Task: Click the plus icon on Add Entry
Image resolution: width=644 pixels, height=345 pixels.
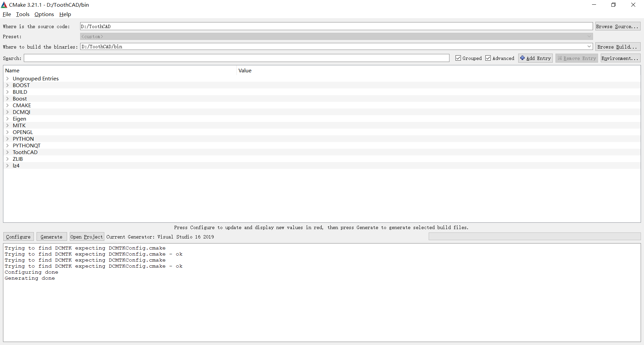Action: point(522,58)
